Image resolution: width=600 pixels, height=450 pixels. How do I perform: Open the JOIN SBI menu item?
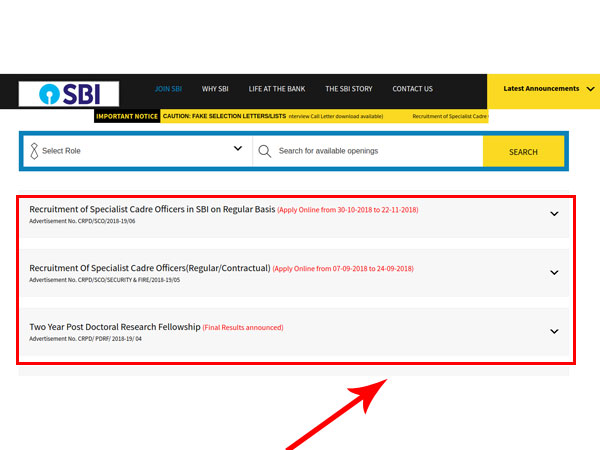[168, 89]
